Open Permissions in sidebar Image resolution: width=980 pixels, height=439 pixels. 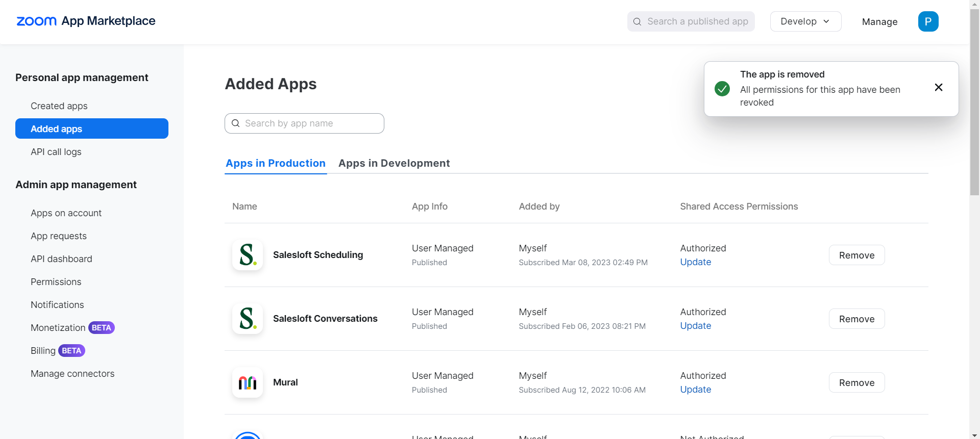pyautogui.click(x=56, y=282)
